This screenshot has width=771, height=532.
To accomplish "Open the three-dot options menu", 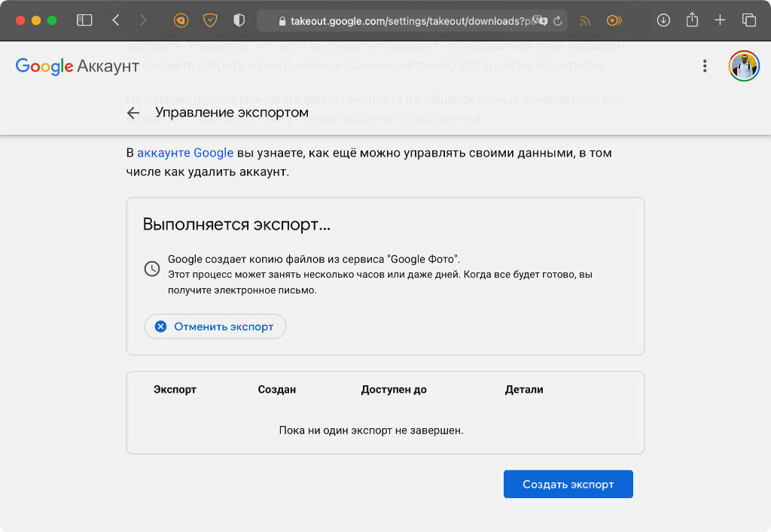I will pos(705,65).
